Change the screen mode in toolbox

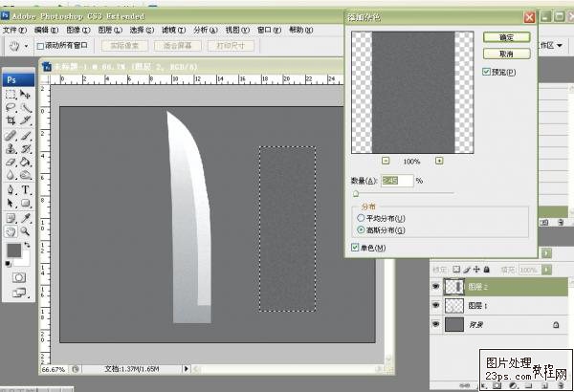click(19, 293)
